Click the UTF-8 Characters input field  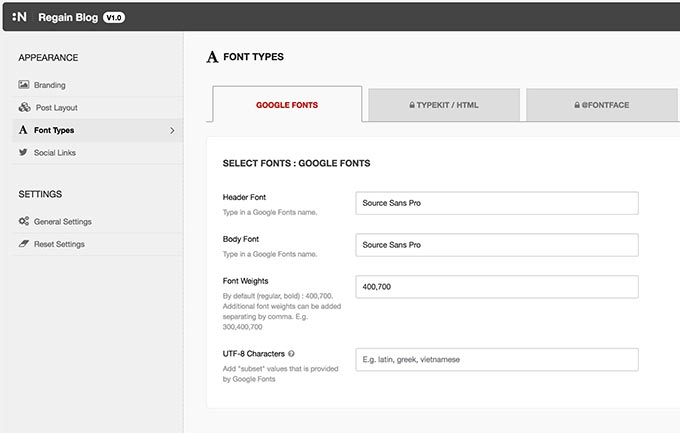pos(497,359)
